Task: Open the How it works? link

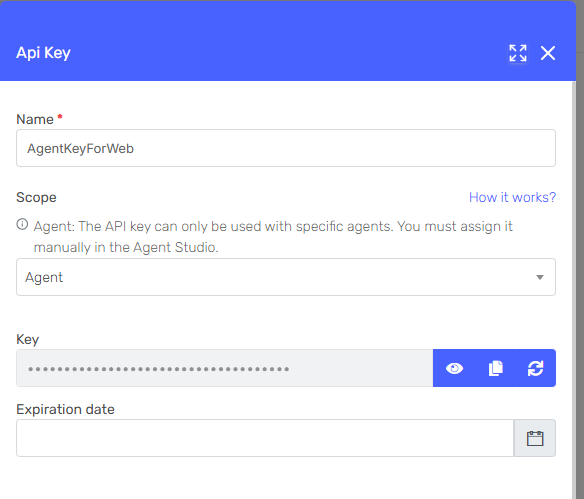Action: click(x=512, y=197)
